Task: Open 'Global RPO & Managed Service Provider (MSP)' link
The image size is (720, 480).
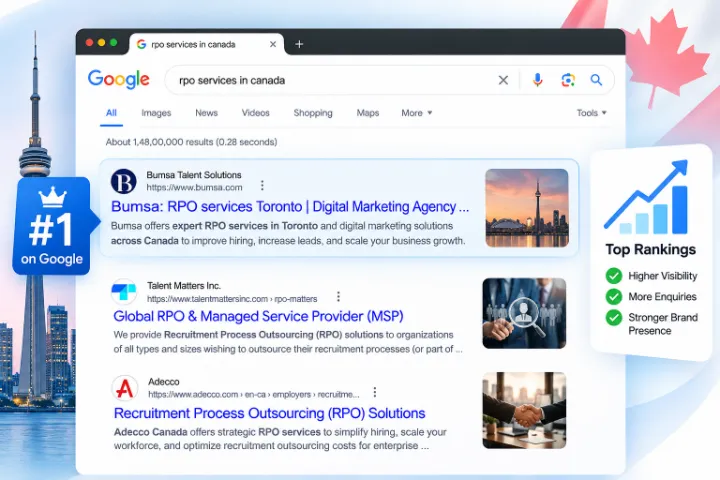Action: point(258,316)
